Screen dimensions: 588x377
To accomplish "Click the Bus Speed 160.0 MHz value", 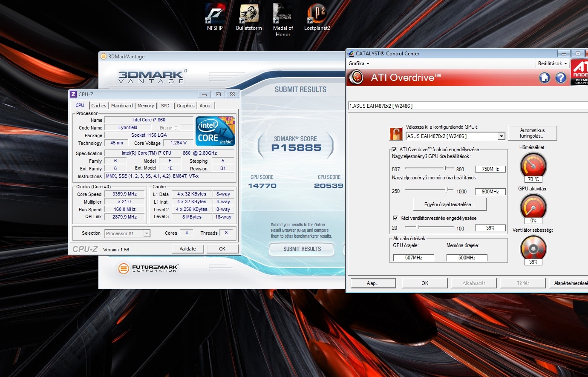I will 124,209.
